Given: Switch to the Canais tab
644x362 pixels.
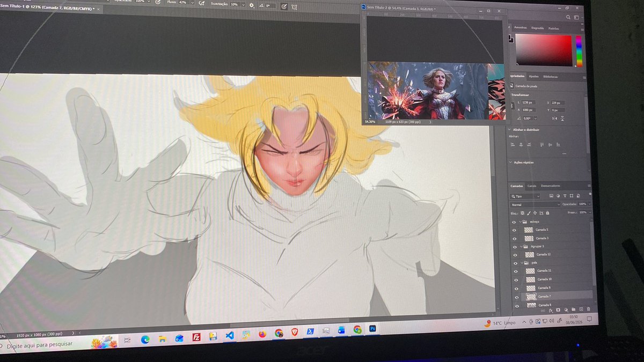Looking at the screenshot, I should pyautogui.click(x=532, y=186).
